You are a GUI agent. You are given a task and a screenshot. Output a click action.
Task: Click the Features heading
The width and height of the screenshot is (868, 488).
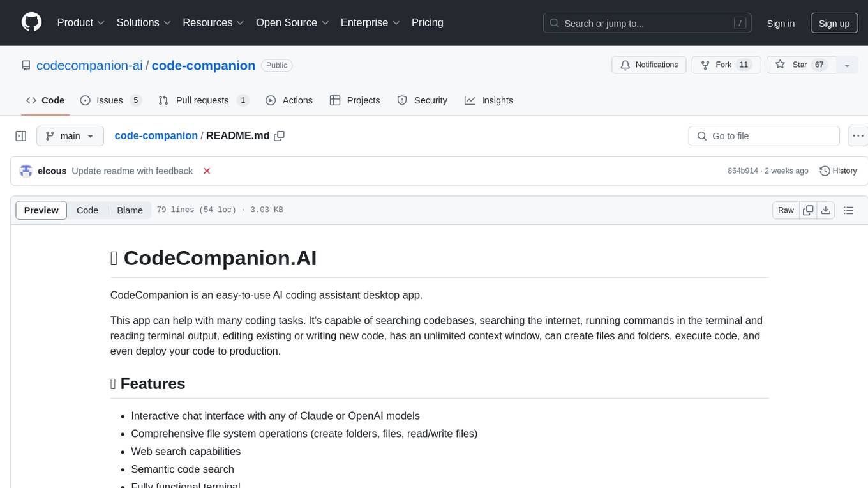click(148, 383)
